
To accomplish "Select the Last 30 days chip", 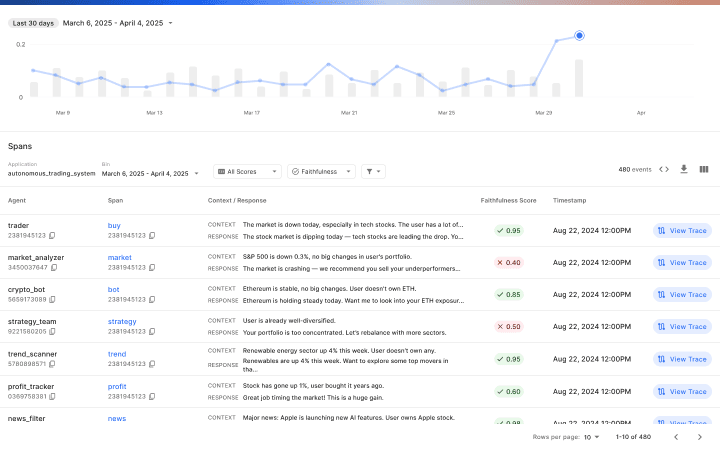I will click(33, 23).
